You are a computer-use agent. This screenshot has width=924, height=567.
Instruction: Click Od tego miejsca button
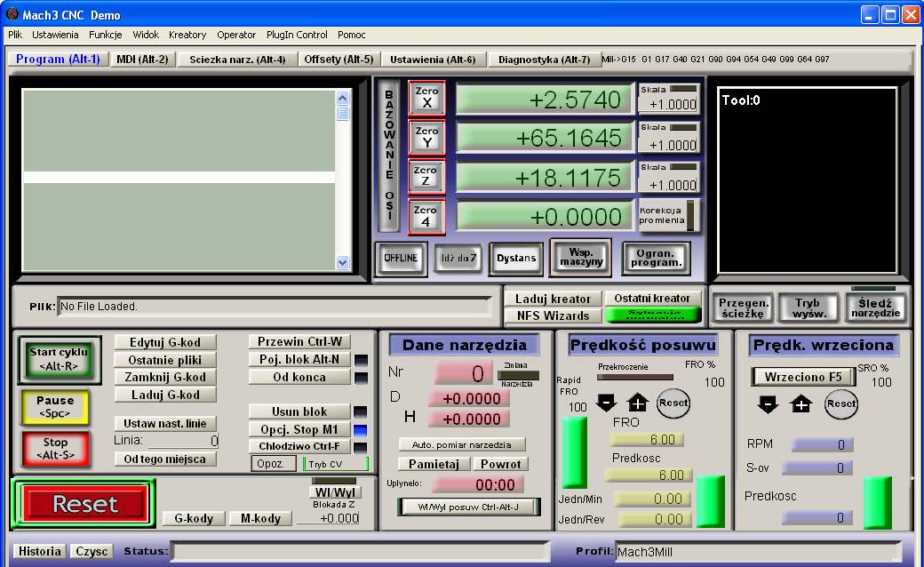[165, 459]
